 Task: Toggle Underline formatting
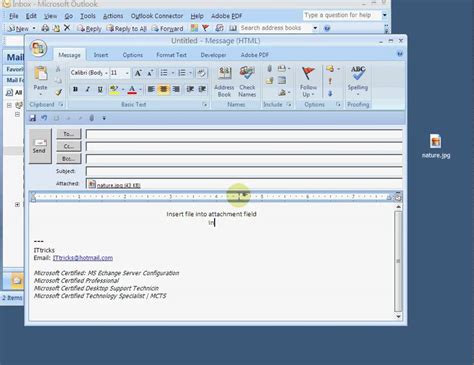(x=100, y=89)
